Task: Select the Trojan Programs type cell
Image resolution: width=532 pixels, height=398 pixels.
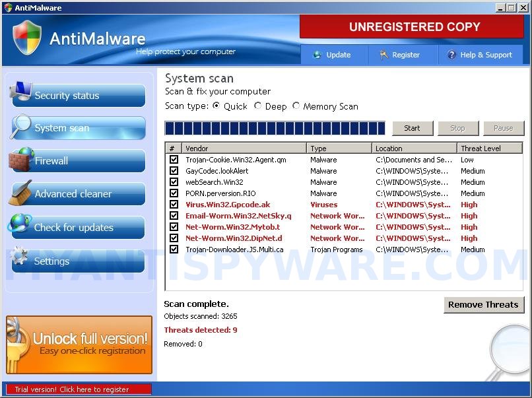Action: point(337,249)
